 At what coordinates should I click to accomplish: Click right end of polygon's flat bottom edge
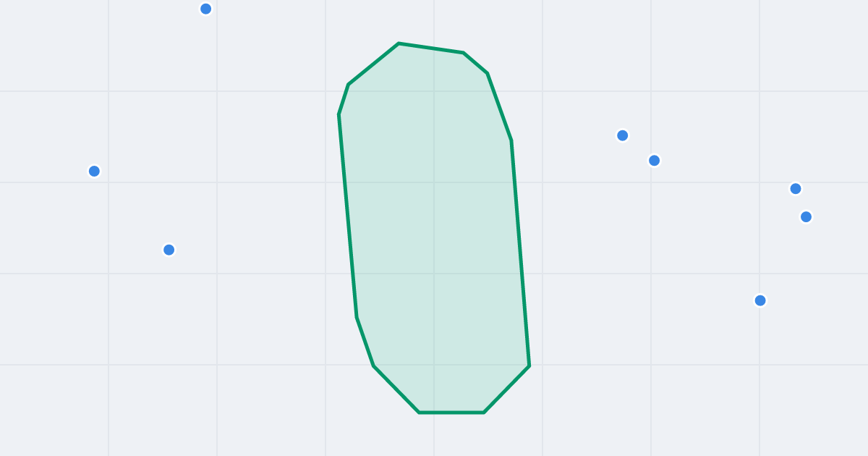(x=483, y=413)
